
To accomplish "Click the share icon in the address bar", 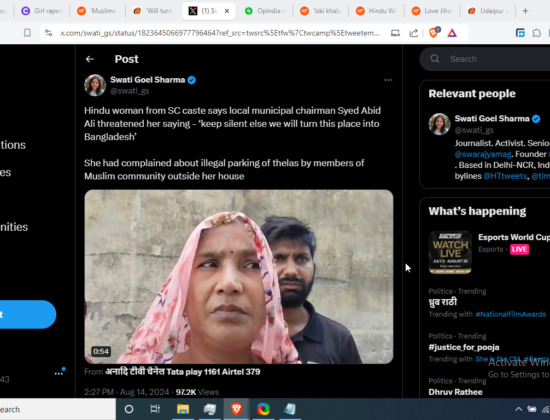I will (414, 33).
